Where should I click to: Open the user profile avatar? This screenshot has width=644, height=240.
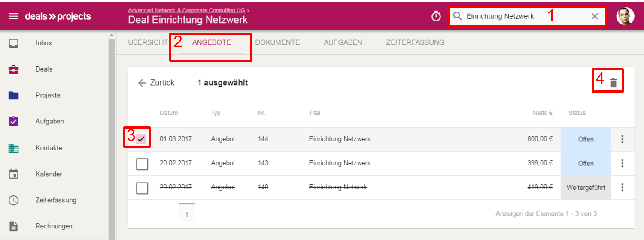click(x=625, y=16)
